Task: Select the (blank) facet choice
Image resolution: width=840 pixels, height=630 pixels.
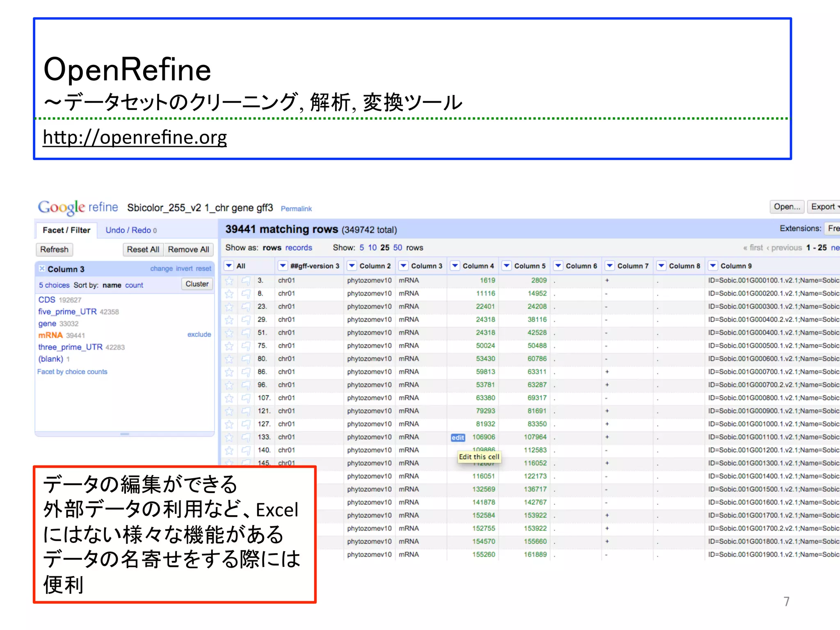Action: tap(50, 359)
